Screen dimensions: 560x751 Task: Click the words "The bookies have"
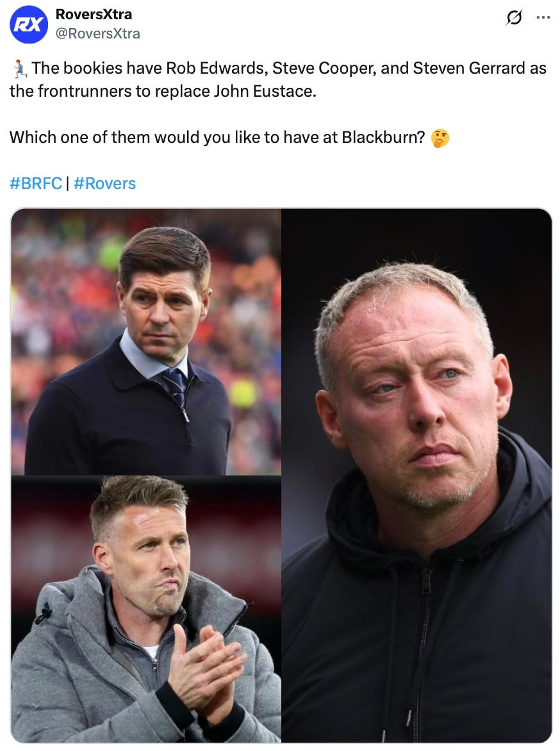pos(97,68)
